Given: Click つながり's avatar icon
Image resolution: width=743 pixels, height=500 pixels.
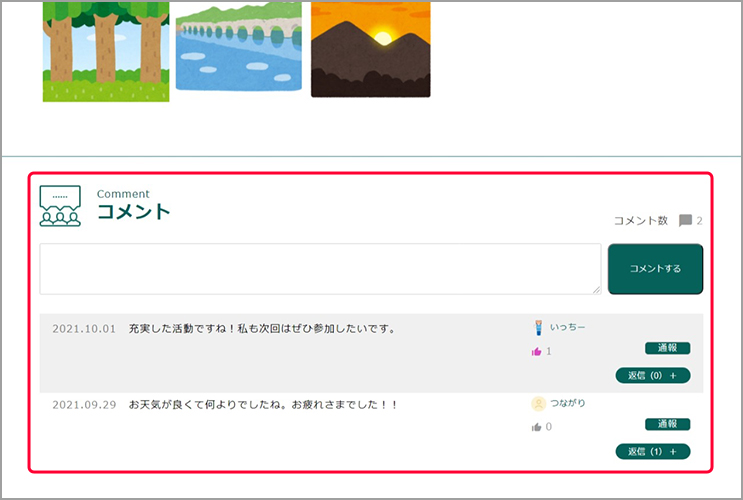Looking at the screenshot, I should pos(538,403).
